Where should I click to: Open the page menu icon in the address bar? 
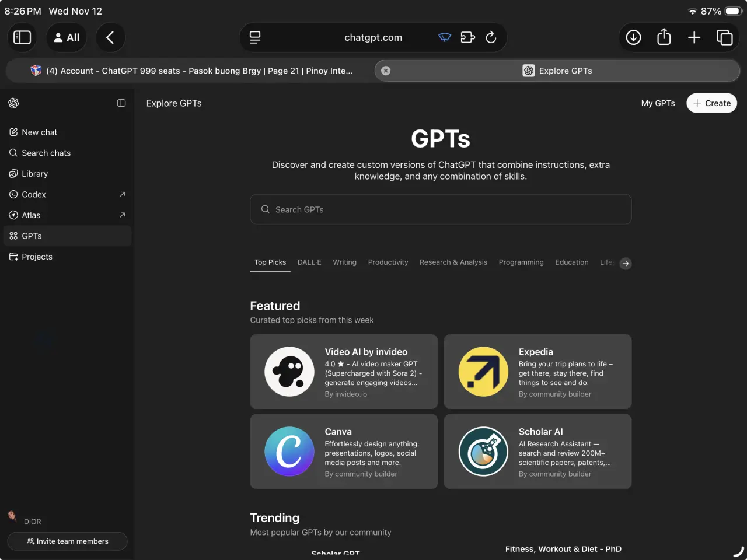255,37
